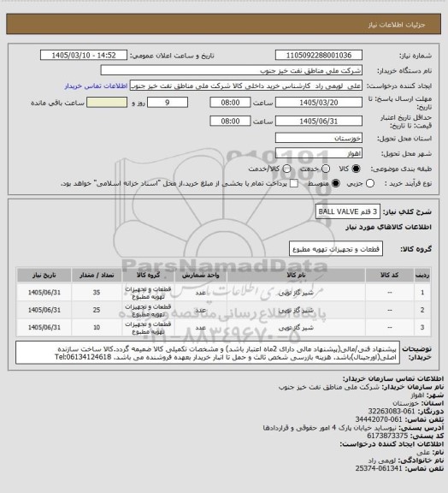Image resolution: width=448 pixels, height=493 pixels.
Task: Click the request creator name field
Action: pyautogui.click(x=246, y=86)
